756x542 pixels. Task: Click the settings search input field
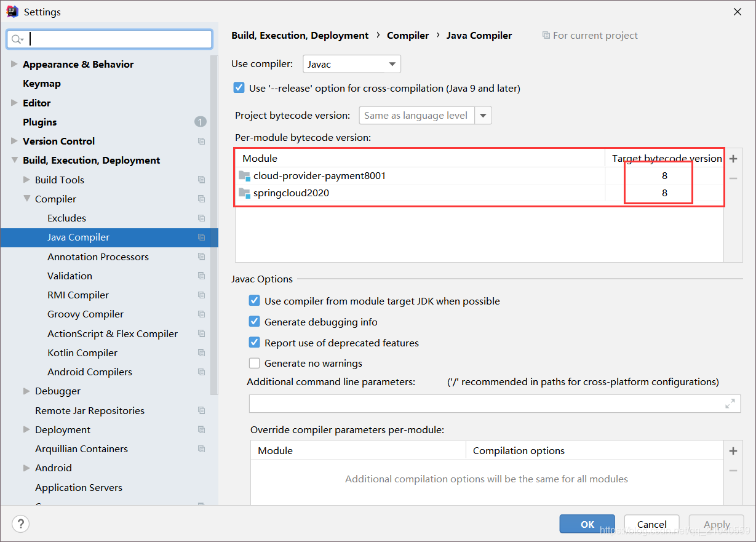pos(109,39)
